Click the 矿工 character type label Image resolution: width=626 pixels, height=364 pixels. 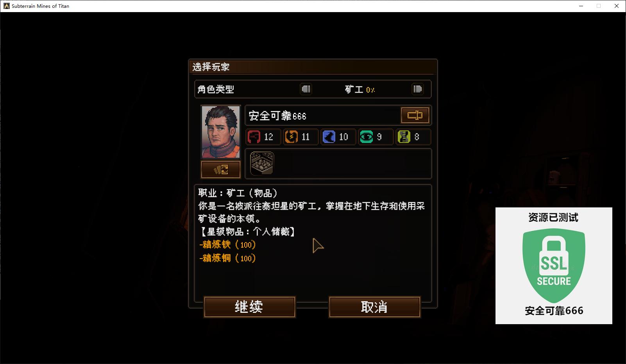pyautogui.click(x=354, y=89)
